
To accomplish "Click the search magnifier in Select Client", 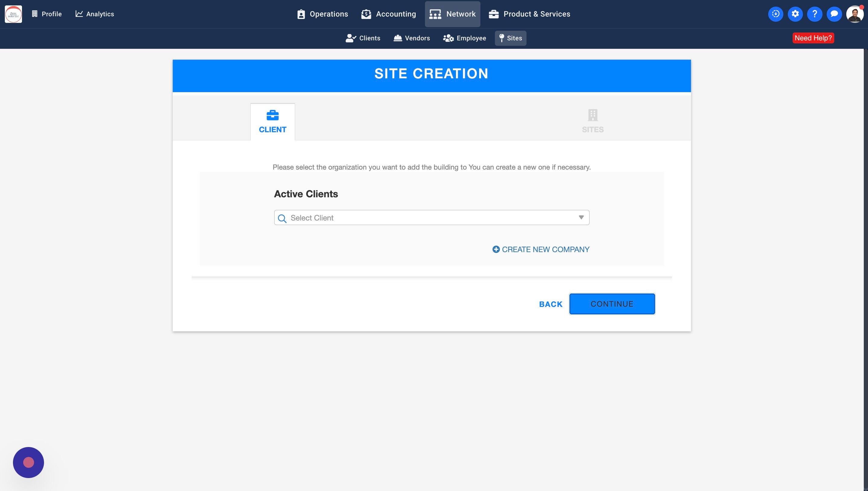I will [x=282, y=218].
